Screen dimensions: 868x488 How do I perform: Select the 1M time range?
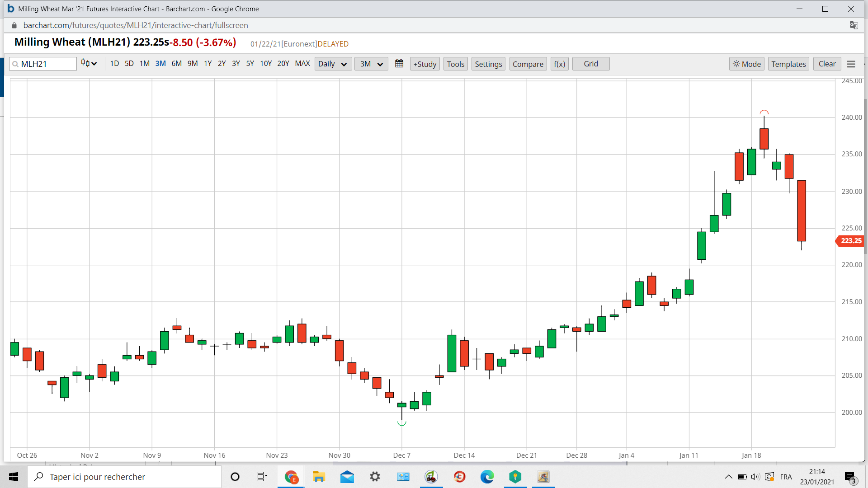(145, 64)
